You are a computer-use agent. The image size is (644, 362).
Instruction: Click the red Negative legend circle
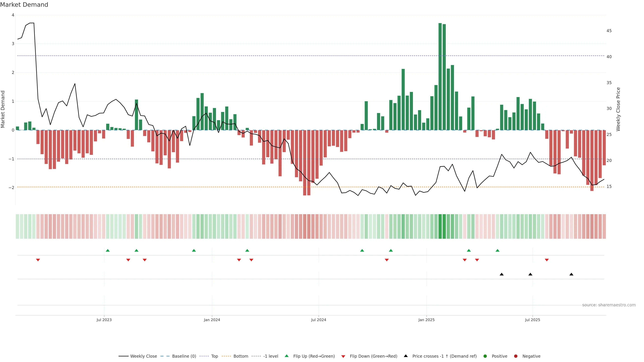point(516,356)
